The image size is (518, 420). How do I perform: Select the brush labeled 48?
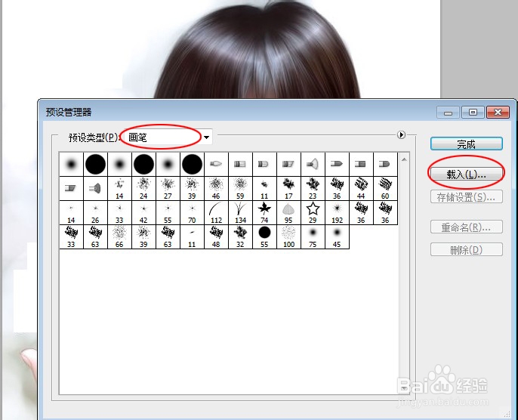tap(216, 237)
